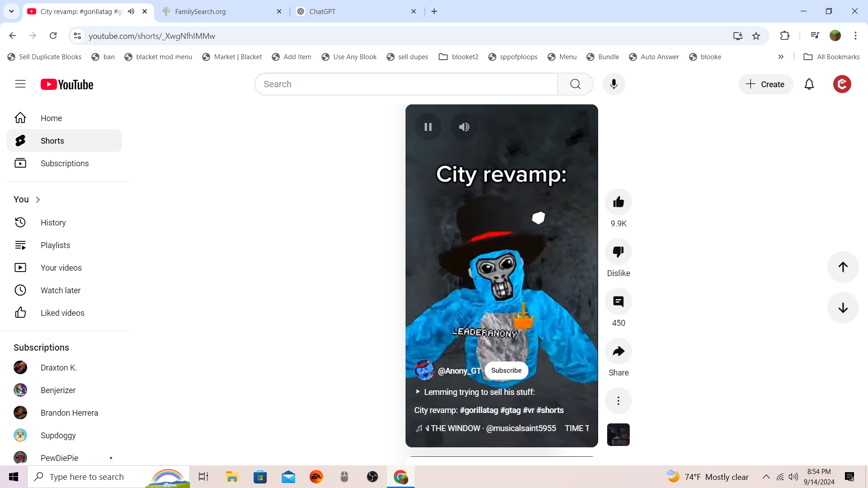Screen dimensions: 868x488
Task: Search with voice microphone icon
Action: (x=613, y=84)
